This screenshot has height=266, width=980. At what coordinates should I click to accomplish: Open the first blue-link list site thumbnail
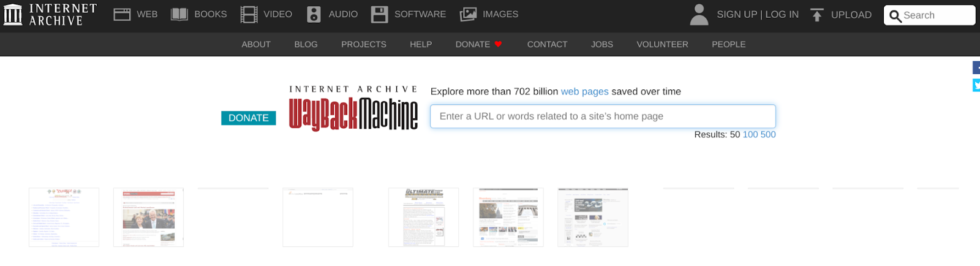64,218
